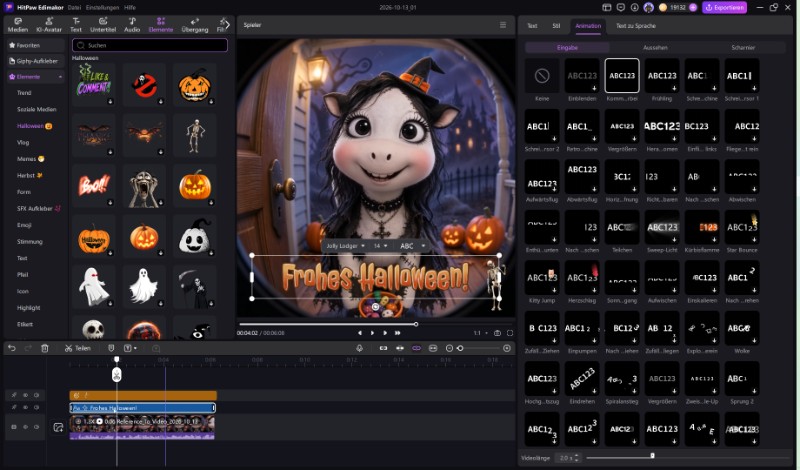Select the Soziale Medien subcategory
Screen dimensions: 800x470
click(x=37, y=109)
